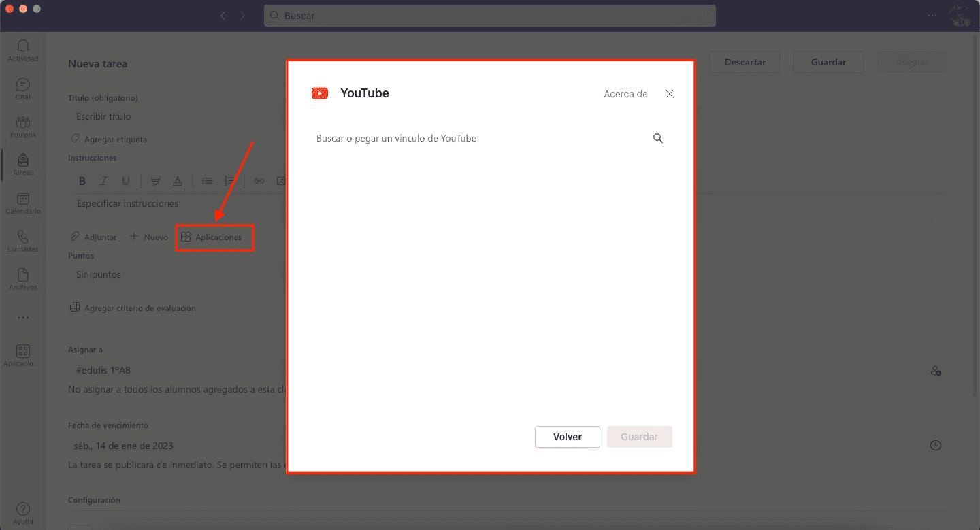
Task: Click the Volver button in YouTube dialog
Action: pyautogui.click(x=567, y=437)
